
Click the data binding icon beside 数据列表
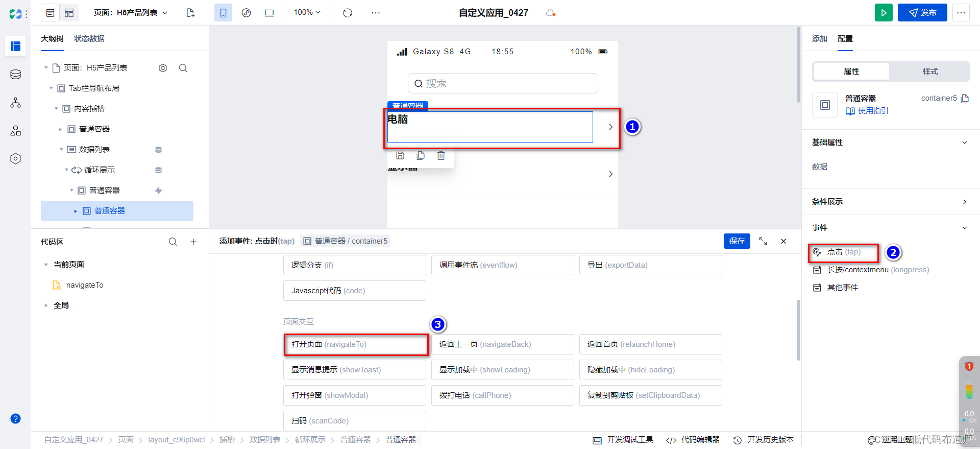point(158,150)
